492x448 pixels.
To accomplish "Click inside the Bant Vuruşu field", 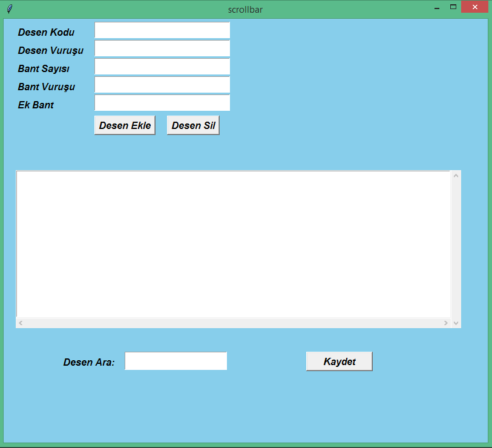I will click(x=162, y=85).
